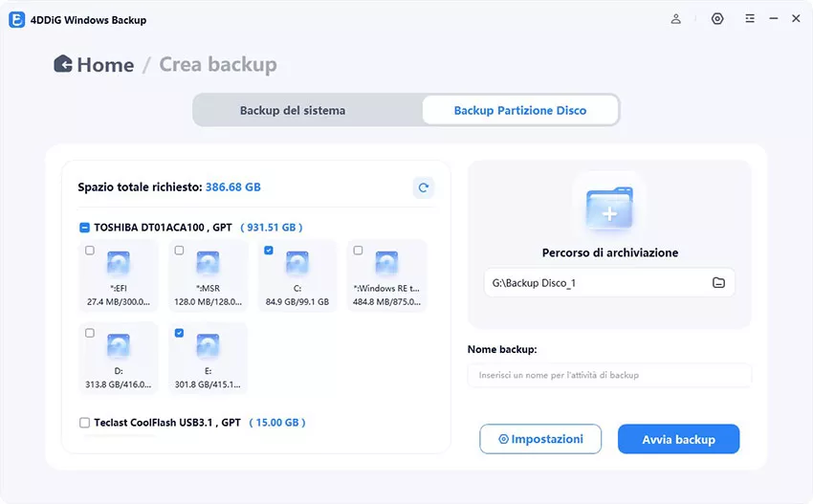Browse folder icon in storage path field
Viewport: 813px width, 504px height.
[718, 282]
